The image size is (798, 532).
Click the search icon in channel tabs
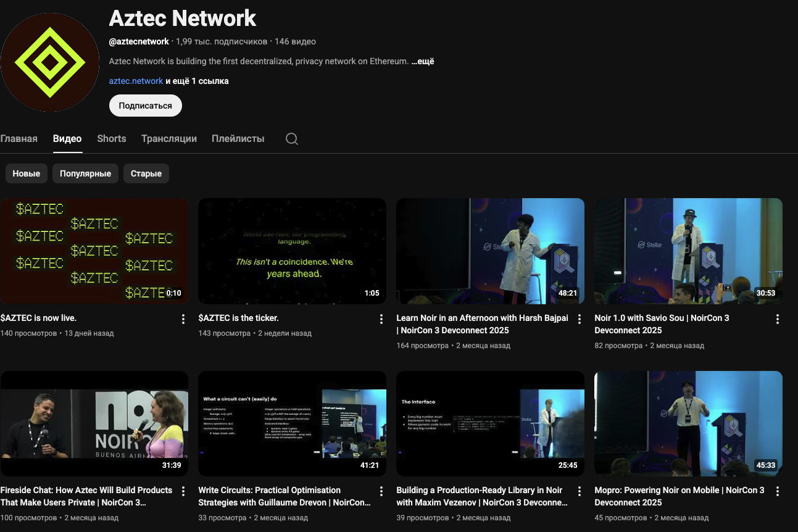(x=292, y=139)
